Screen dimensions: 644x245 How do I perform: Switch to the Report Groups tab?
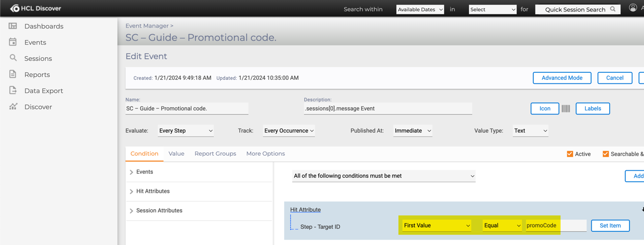click(215, 154)
